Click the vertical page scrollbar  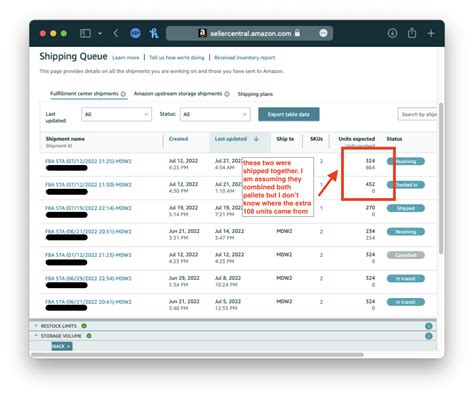441,178
